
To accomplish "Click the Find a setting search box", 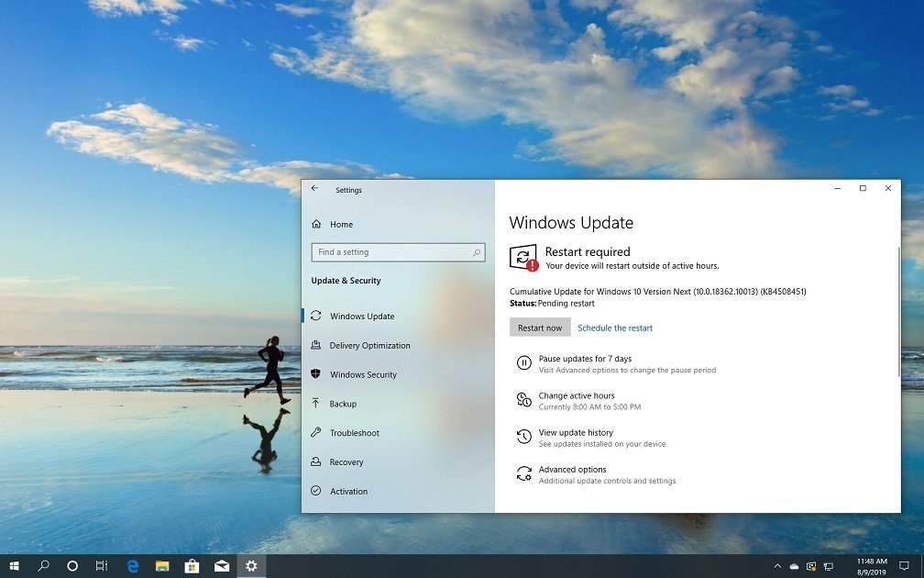I will pyautogui.click(x=391, y=252).
